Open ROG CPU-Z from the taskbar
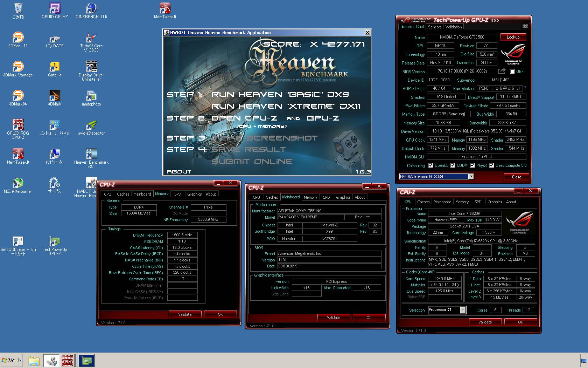The height and width of the screenshot is (368, 588). coord(68,360)
